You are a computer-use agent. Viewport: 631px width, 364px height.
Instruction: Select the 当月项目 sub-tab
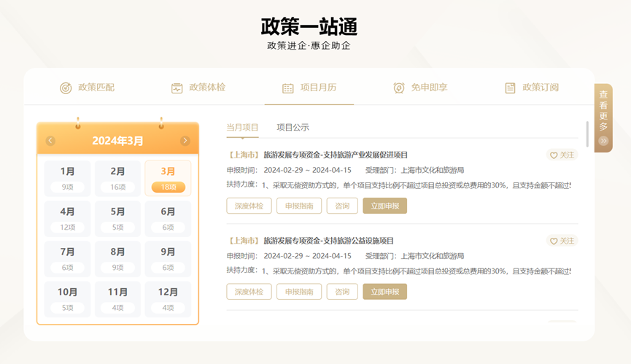click(x=242, y=128)
